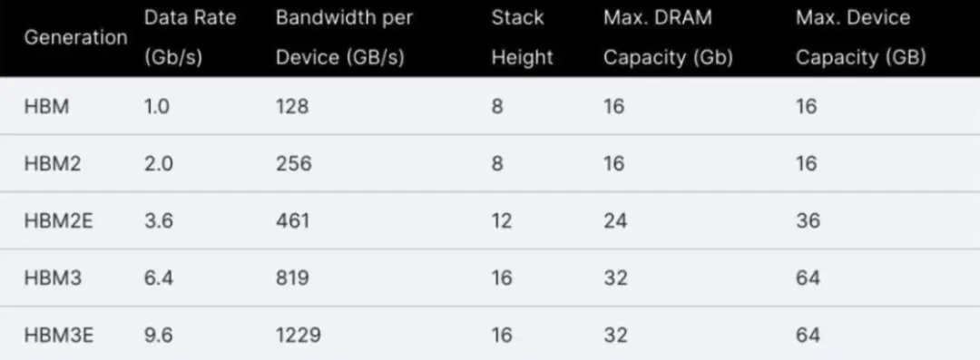
Task: Select the 9.6 data rate value
Action: pyautogui.click(x=158, y=336)
